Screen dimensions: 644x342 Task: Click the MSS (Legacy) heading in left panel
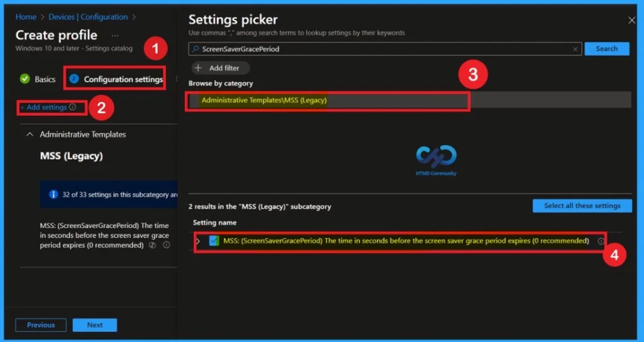72,156
